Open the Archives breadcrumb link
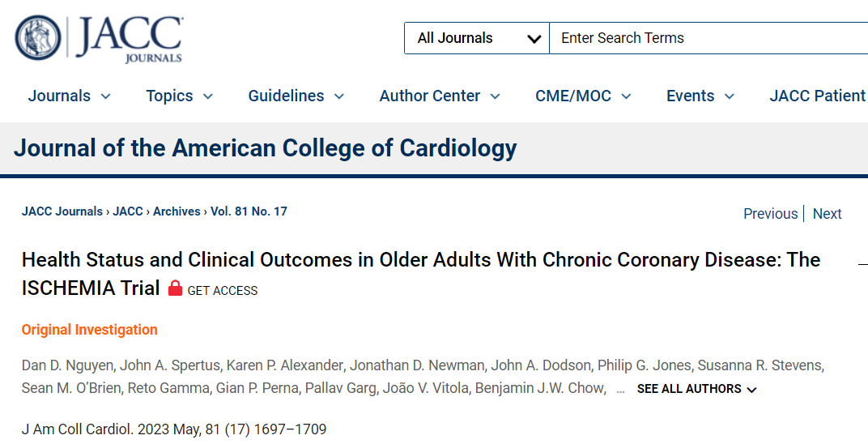Viewport: 868px width, 444px height. 177,211
